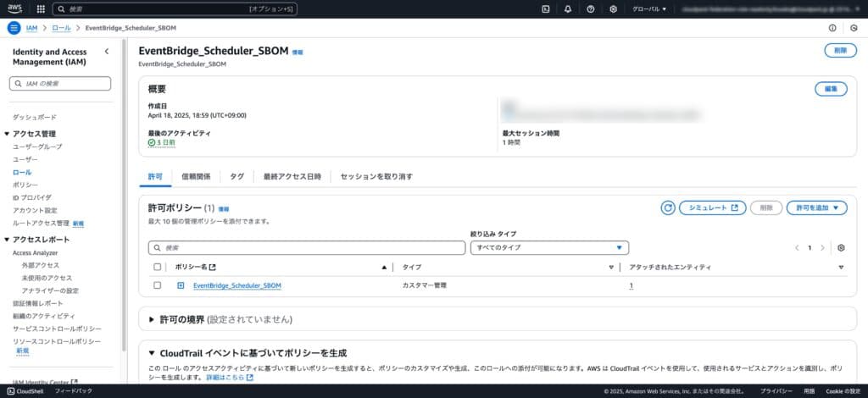Screen dimensions: 868x398
Task: Focus the IAM の検索 sidebar field
Action: 60,84
